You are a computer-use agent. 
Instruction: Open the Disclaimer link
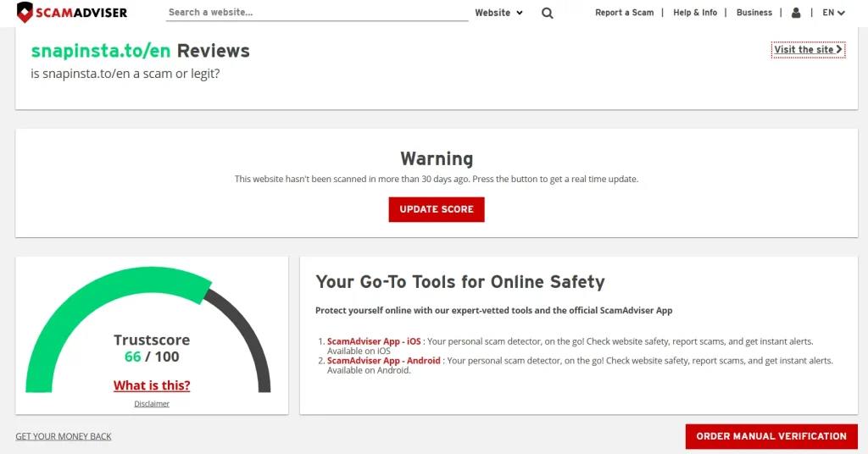point(152,404)
